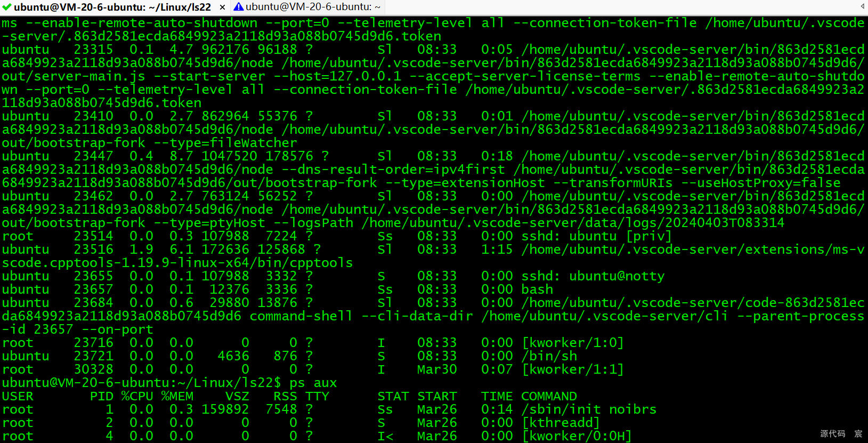The image size is (868, 443).
Task: Click the "--useHostProxy=false" argument
Action: coord(761,183)
